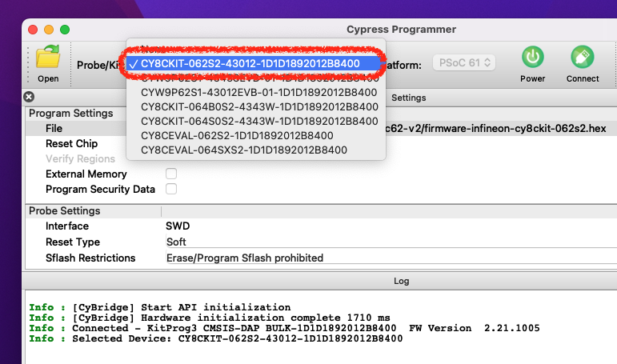
Task: Click the Settings panel title
Action: pos(408,98)
